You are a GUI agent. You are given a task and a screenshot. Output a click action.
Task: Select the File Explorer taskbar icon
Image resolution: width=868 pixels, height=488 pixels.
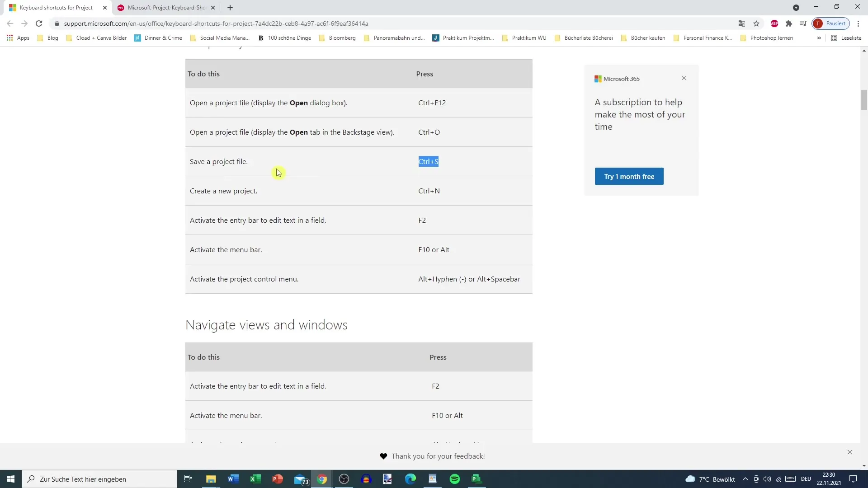coord(212,479)
